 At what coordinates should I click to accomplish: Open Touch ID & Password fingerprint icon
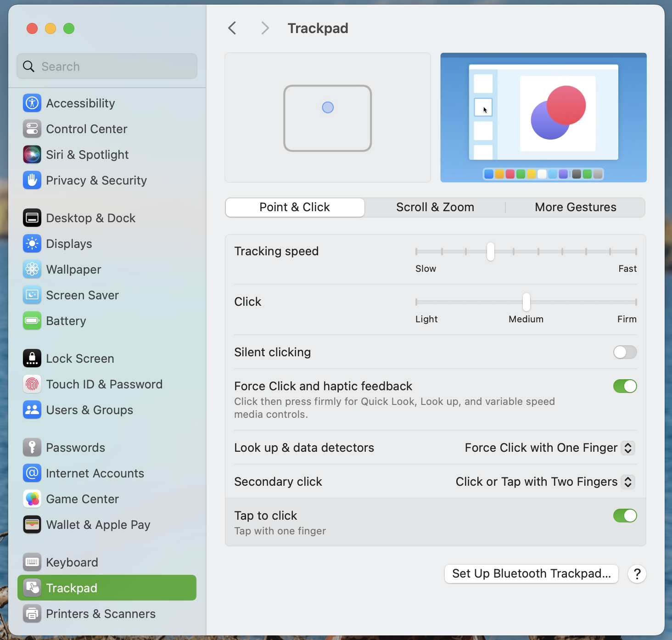pyautogui.click(x=32, y=384)
